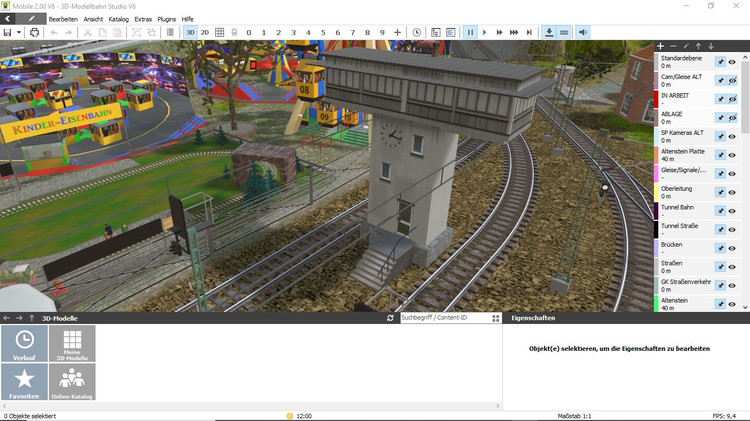Image resolution: width=750 pixels, height=421 pixels.
Task: Click the pencil edit mode button
Action: [x=31, y=19]
